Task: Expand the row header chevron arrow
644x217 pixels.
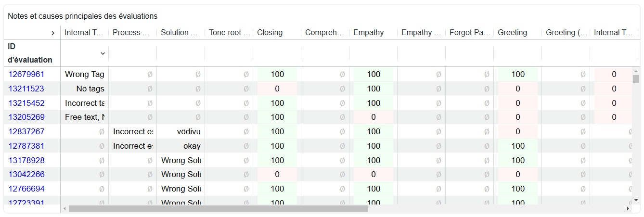Action: point(52,33)
